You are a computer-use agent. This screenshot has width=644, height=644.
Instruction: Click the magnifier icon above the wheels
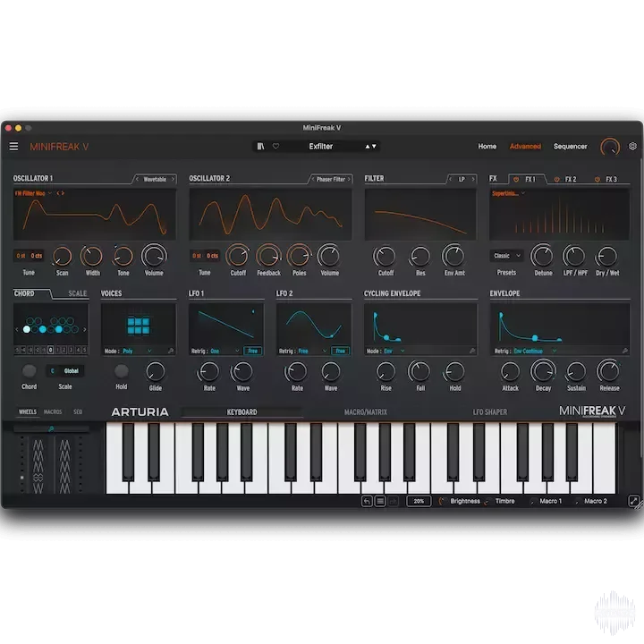tap(51, 428)
